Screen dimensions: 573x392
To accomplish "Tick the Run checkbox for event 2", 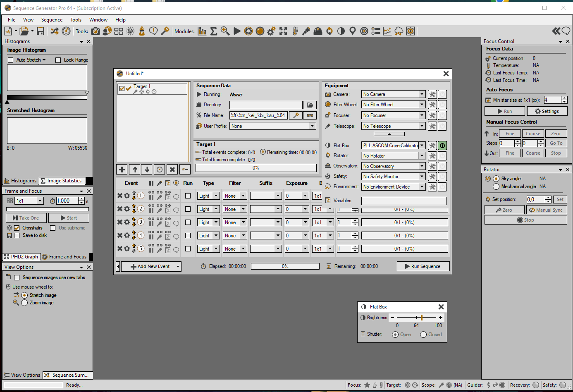I will [x=188, y=209].
